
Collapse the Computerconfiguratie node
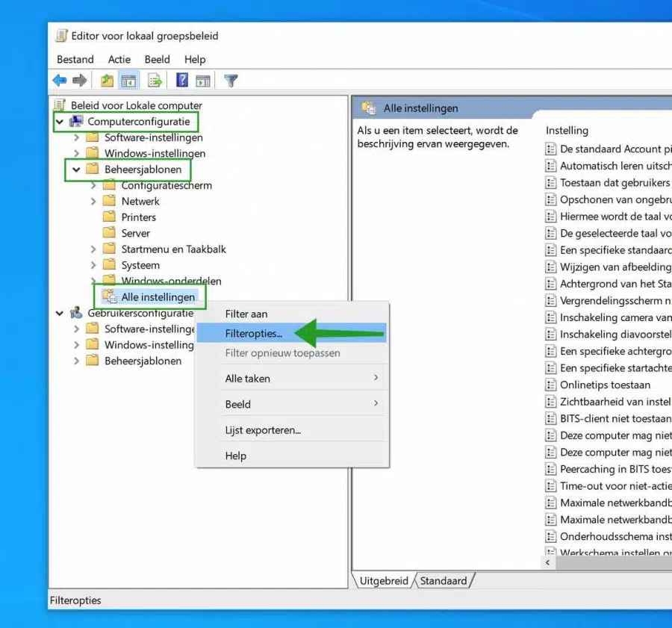(x=60, y=122)
